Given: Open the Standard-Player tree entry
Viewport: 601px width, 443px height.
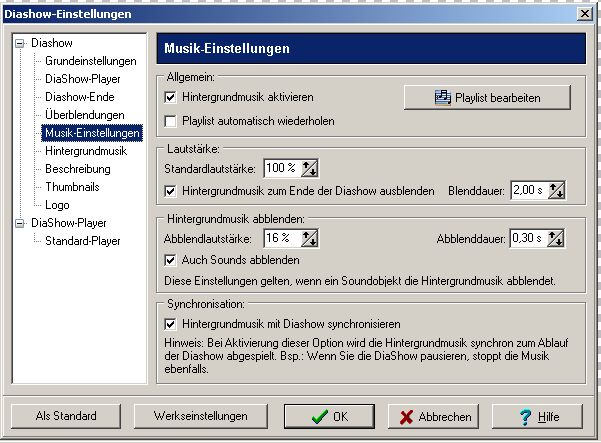Looking at the screenshot, I should pyautogui.click(x=83, y=241).
